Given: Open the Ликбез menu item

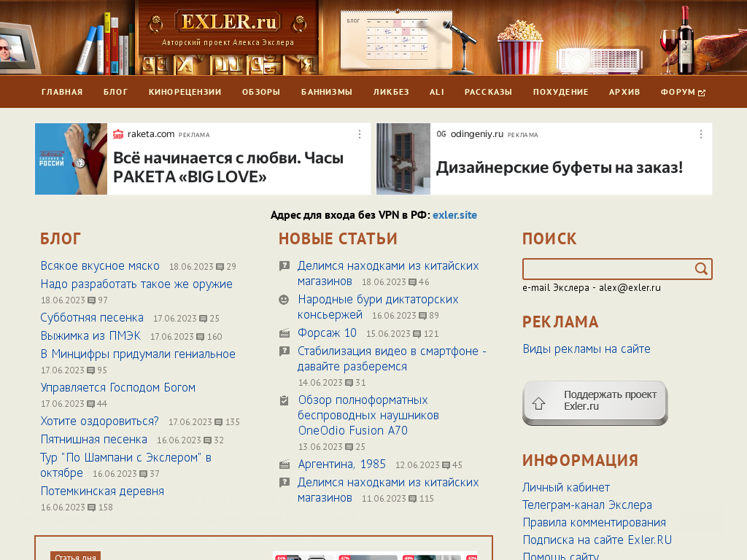Looking at the screenshot, I should 391,92.
